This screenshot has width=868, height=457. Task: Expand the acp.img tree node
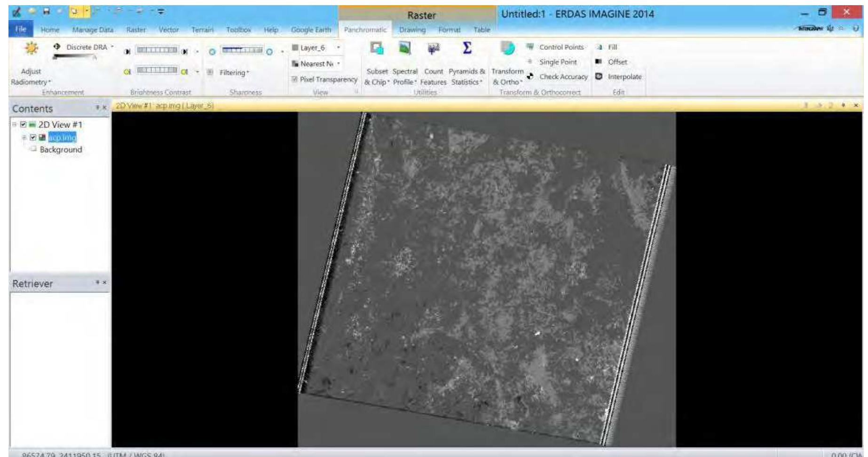click(x=24, y=137)
